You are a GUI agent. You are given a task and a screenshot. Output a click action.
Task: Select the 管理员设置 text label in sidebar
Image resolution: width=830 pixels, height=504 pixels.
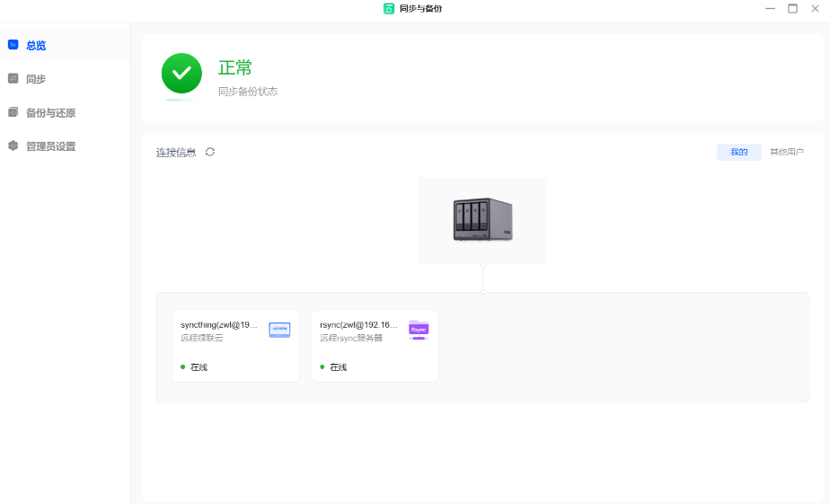click(50, 146)
